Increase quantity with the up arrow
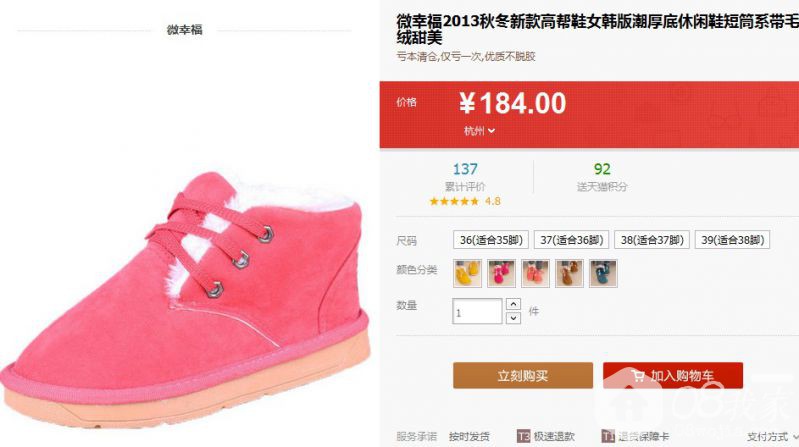Image resolution: width=799 pixels, height=447 pixels. coord(513,304)
